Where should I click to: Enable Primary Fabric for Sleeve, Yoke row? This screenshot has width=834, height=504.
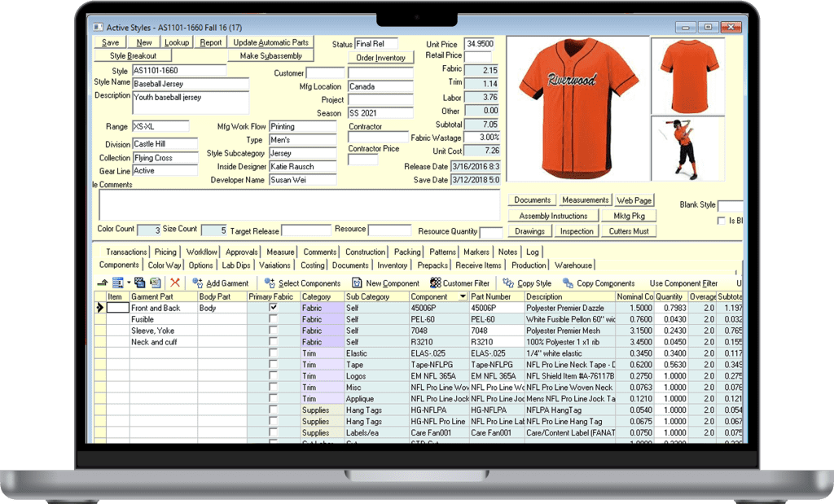(x=272, y=331)
